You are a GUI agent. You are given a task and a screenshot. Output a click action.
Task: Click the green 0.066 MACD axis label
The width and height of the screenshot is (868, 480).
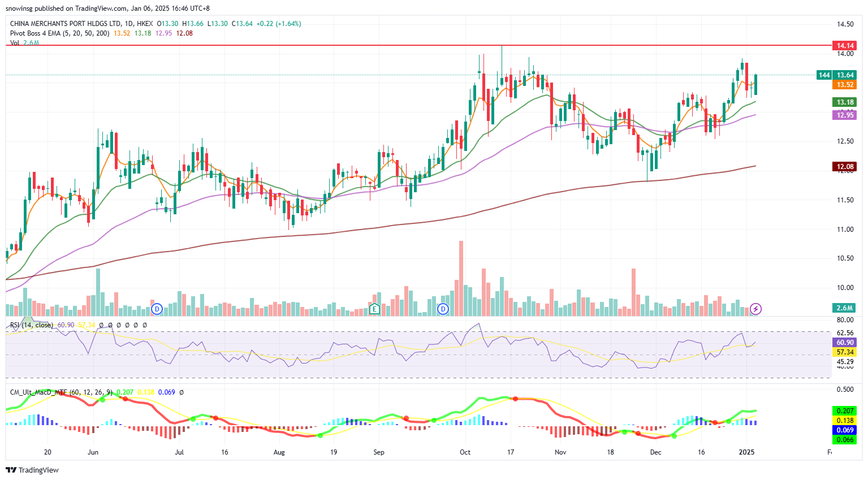point(845,440)
